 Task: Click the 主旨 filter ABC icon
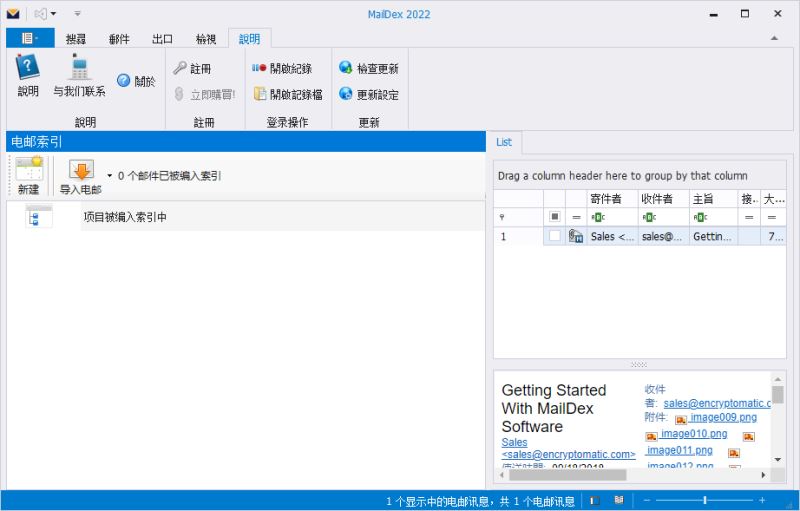(700, 217)
